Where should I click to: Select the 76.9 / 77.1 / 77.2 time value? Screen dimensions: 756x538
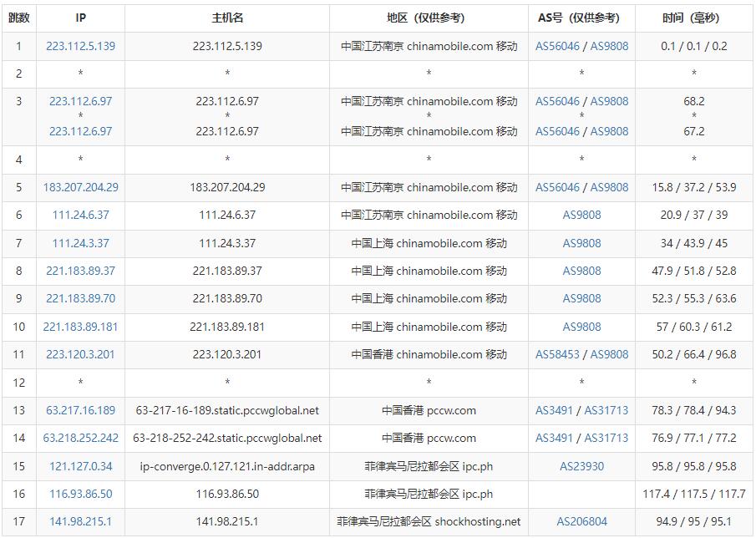(x=694, y=438)
